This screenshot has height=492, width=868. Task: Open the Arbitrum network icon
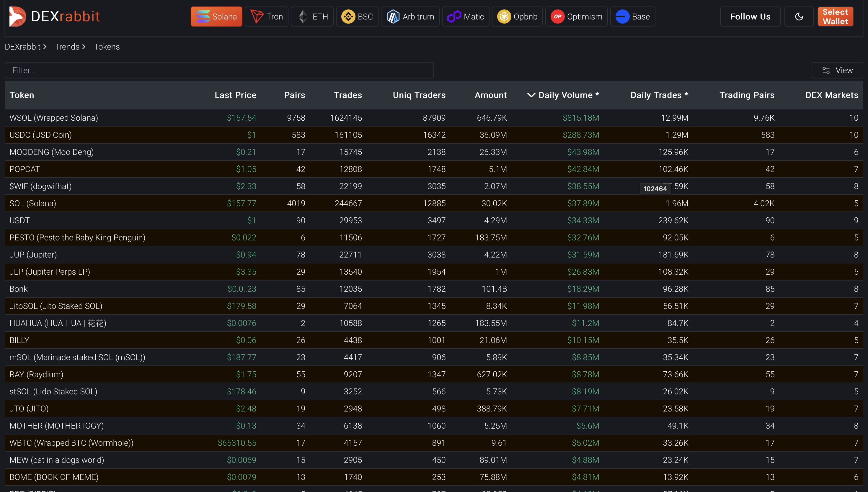tap(393, 17)
